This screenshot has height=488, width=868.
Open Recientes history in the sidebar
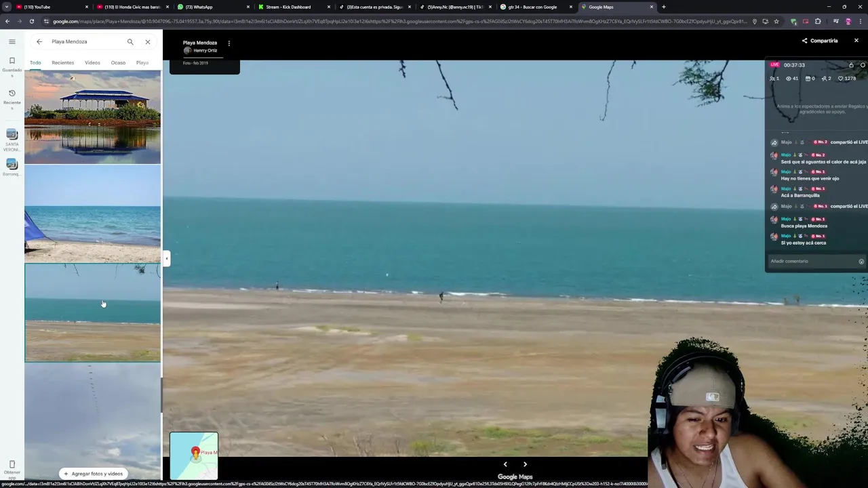(12, 99)
